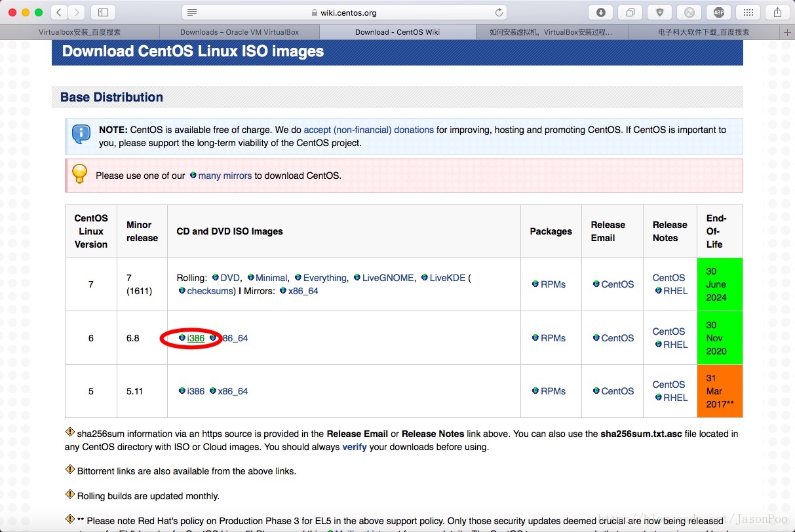Open the Downloads toolbar icon
Screen dimensions: 795x532
coord(600,12)
